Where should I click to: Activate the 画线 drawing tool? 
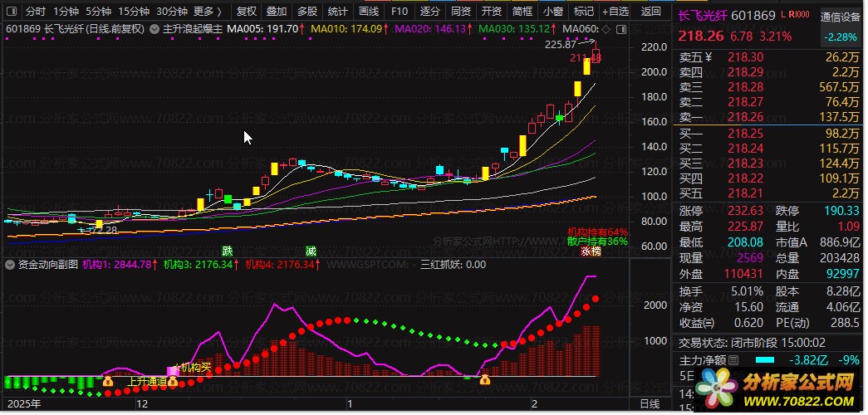369,11
